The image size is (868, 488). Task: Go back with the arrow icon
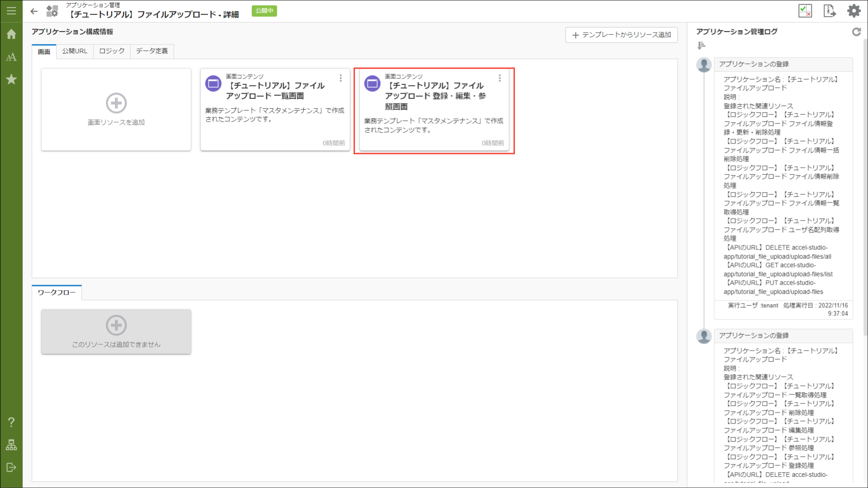[34, 11]
